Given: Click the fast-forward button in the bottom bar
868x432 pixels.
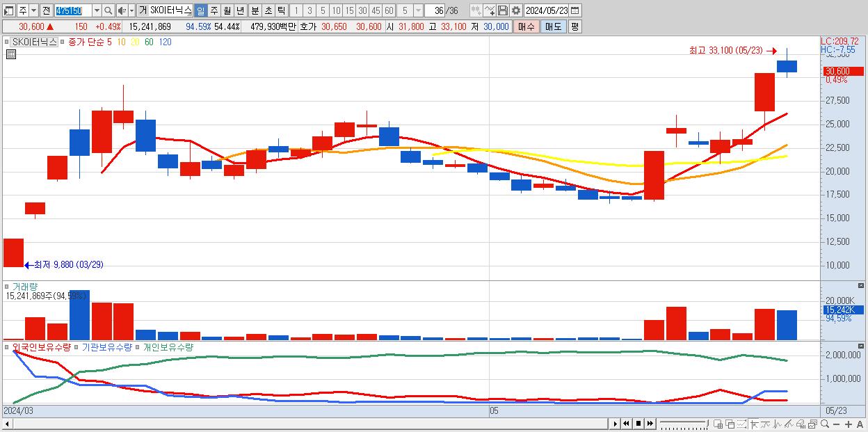Looking at the screenshot, I should 650,424.
